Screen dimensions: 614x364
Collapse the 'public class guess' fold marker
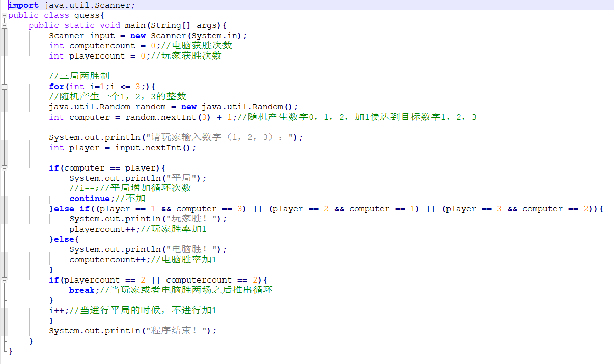click(4, 15)
